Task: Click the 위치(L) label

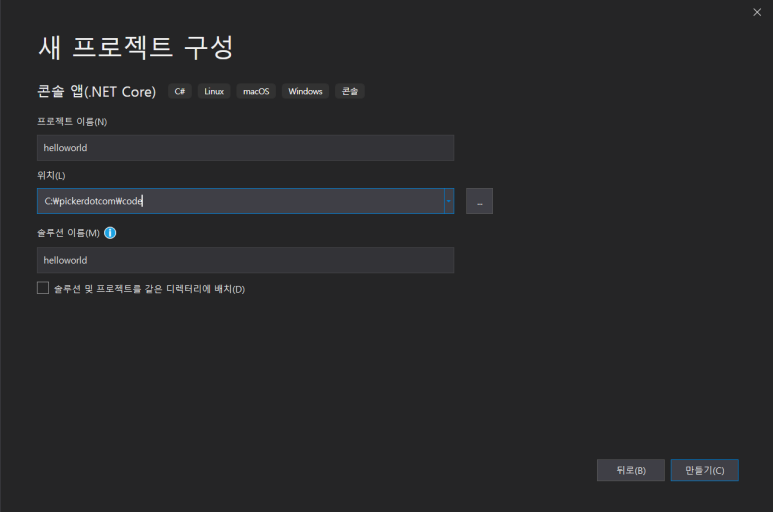Action: [x=51, y=175]
